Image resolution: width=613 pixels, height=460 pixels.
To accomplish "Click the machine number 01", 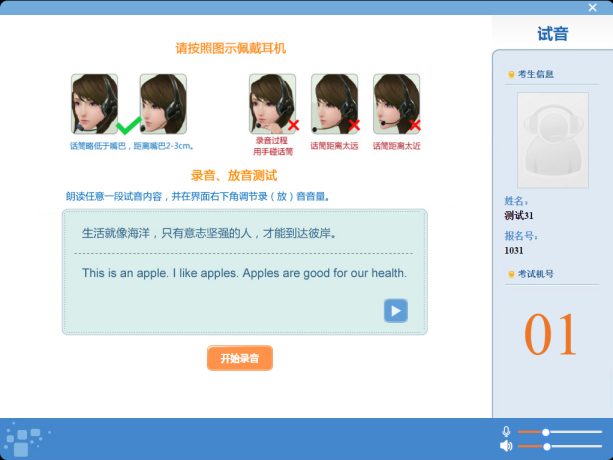I will [x=550, y=335].
